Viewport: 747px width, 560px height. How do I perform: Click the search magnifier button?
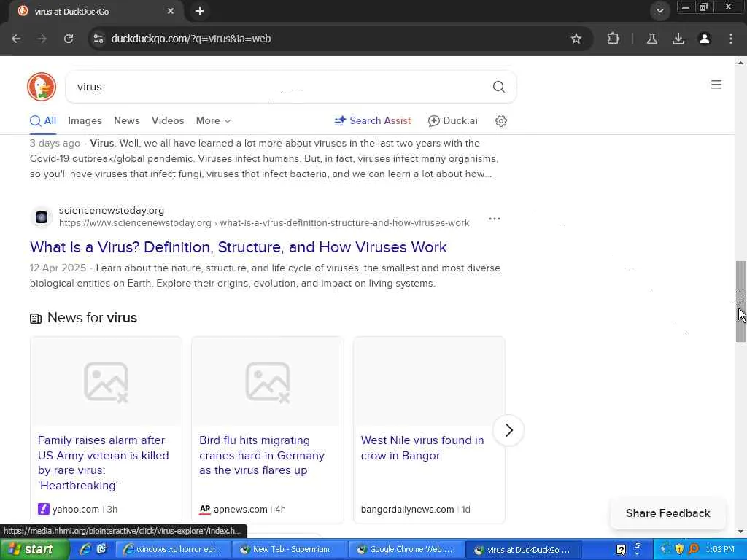(x=499, y=87)
